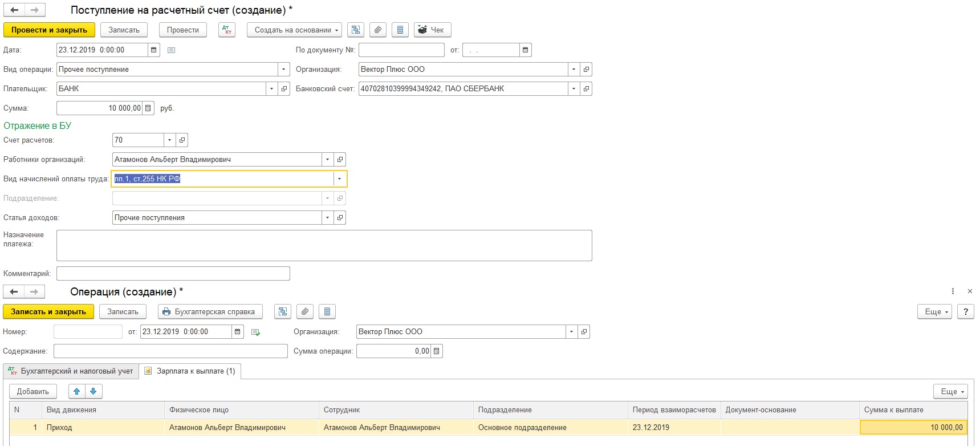Click the paperclip attachments icon in Операция form
This screenshot has width=980, height=446.
point(305,311)
